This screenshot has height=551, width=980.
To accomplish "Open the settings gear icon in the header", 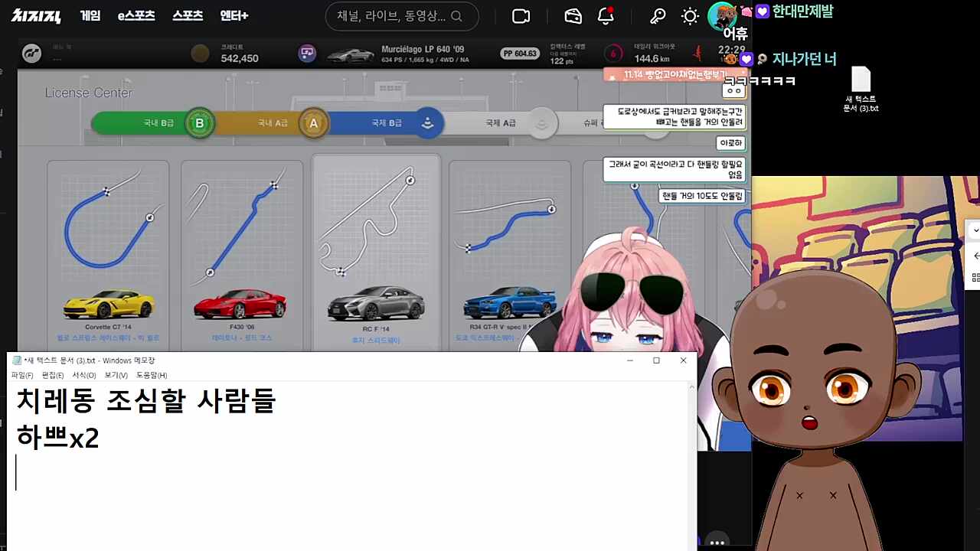I will (690, 15).
